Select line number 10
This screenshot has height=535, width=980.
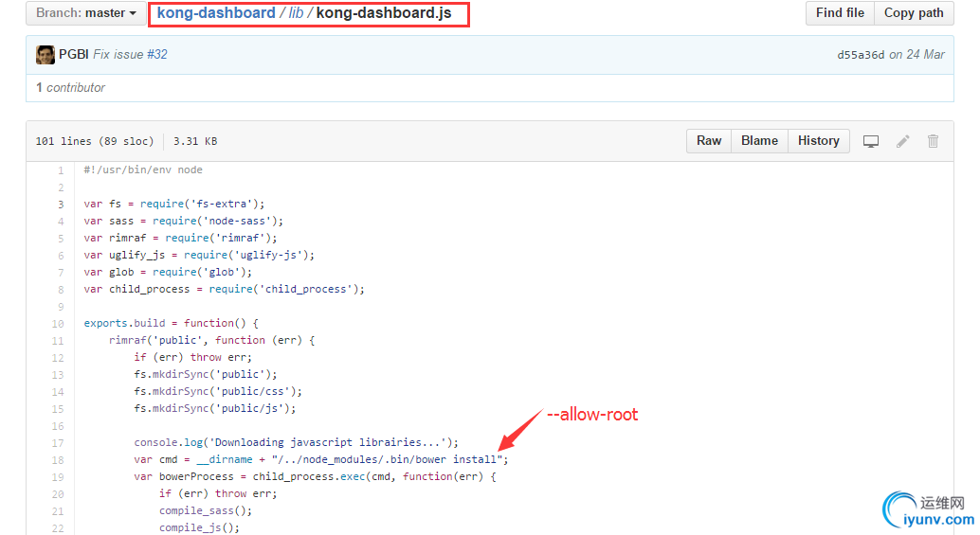tap(58, 324)
